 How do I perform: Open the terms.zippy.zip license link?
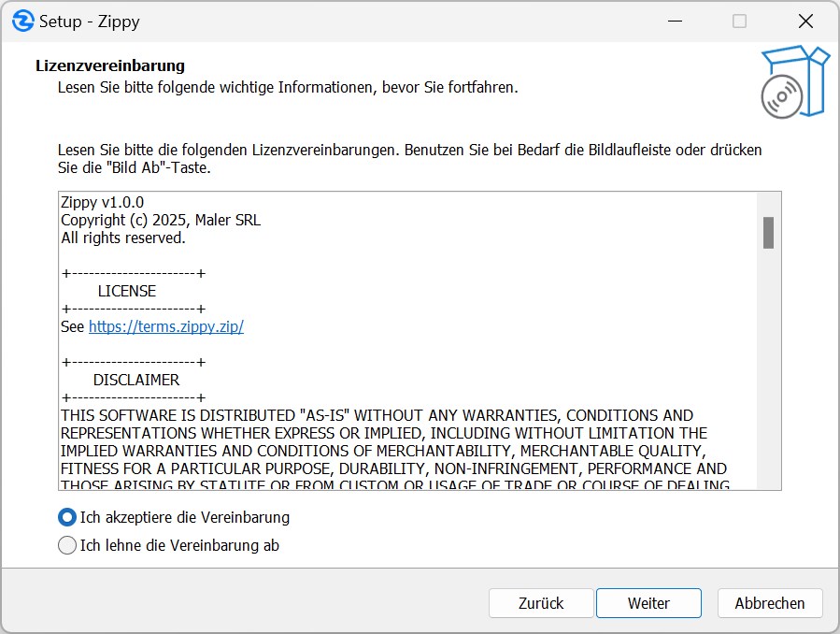coord(165,326)
